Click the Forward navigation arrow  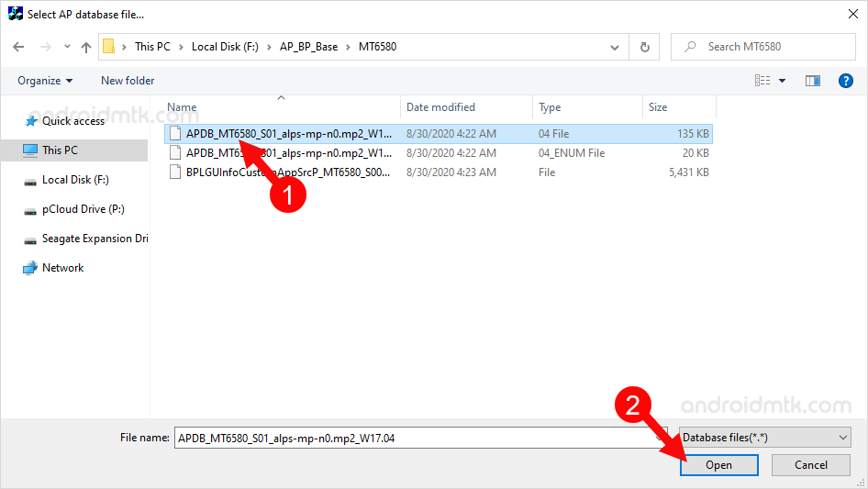click(x=45, y=47)
